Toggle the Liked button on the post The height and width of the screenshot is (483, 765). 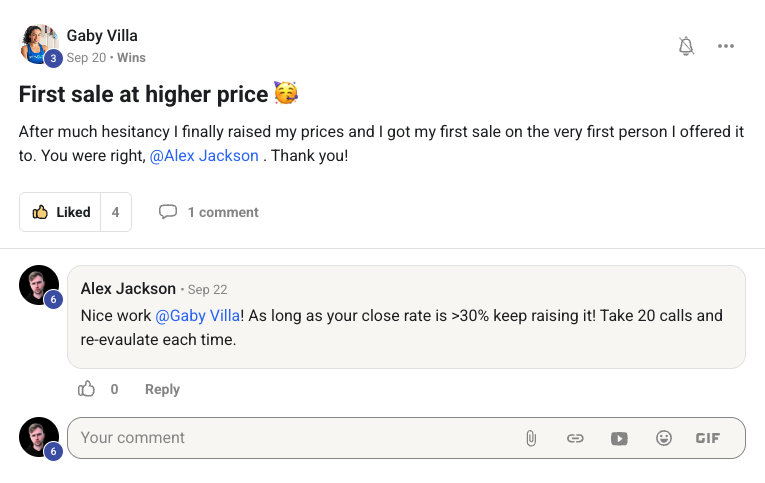(61, 212)
